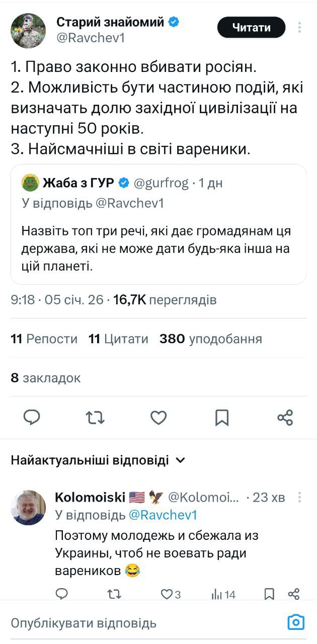Open the 11 Цитати list

click(118, 339)
